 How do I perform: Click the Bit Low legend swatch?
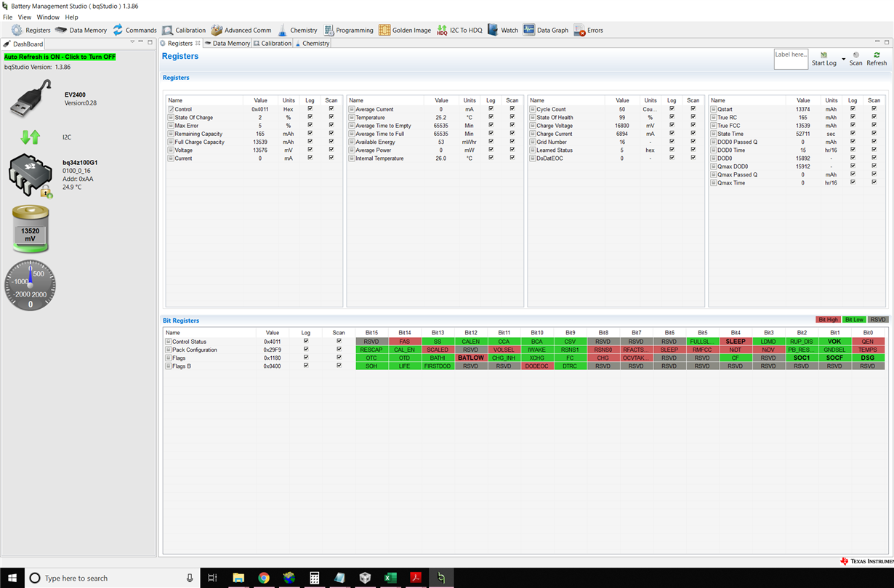(x=854, y=320)
